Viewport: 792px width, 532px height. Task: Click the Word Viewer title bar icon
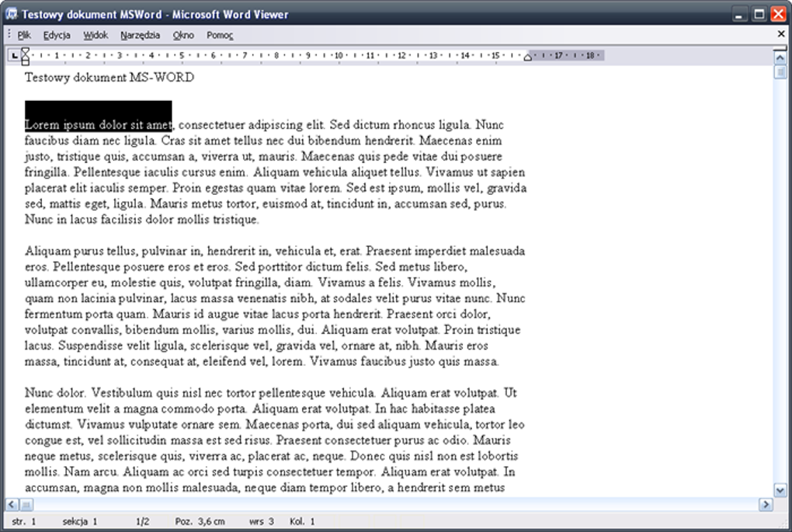(x=11, y=14)
